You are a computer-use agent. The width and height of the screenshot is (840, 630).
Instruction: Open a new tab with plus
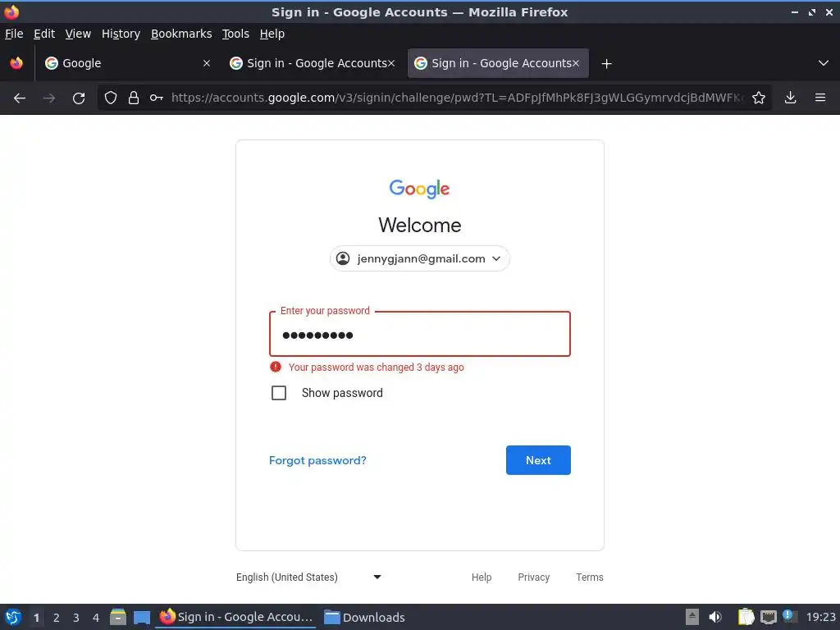click(x=606, y=64)
